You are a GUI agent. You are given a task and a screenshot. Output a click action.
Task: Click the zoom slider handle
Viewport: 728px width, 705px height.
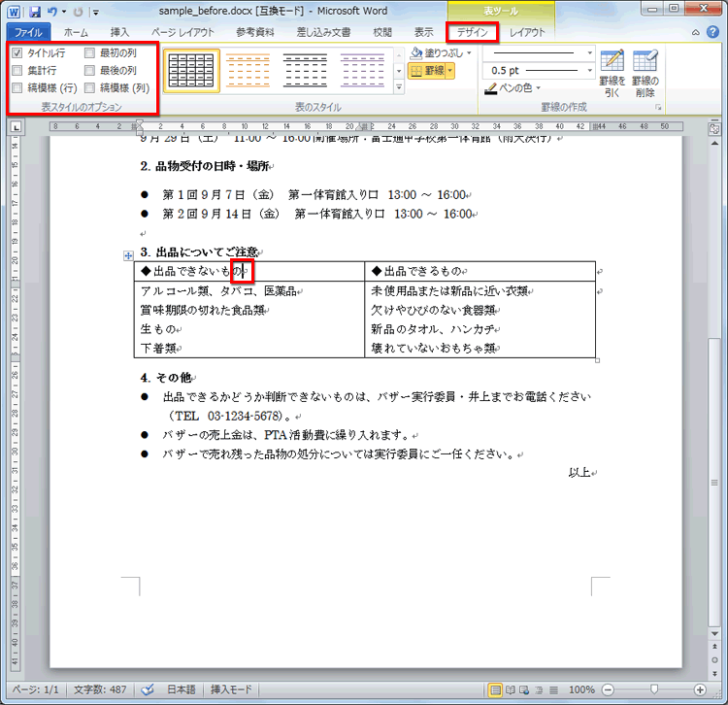point(653,689)
